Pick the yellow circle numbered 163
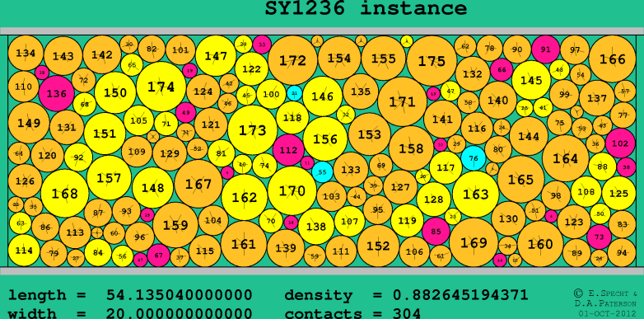 point(476,195)
